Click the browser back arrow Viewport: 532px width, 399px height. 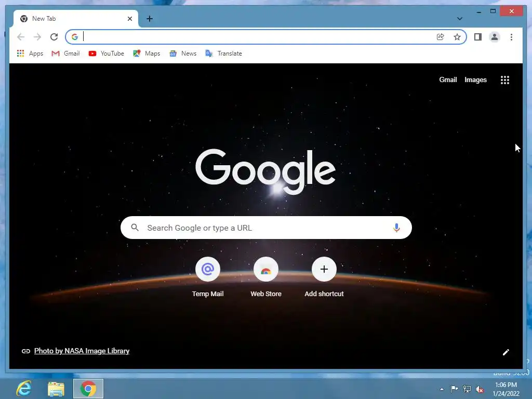point(21,37)
